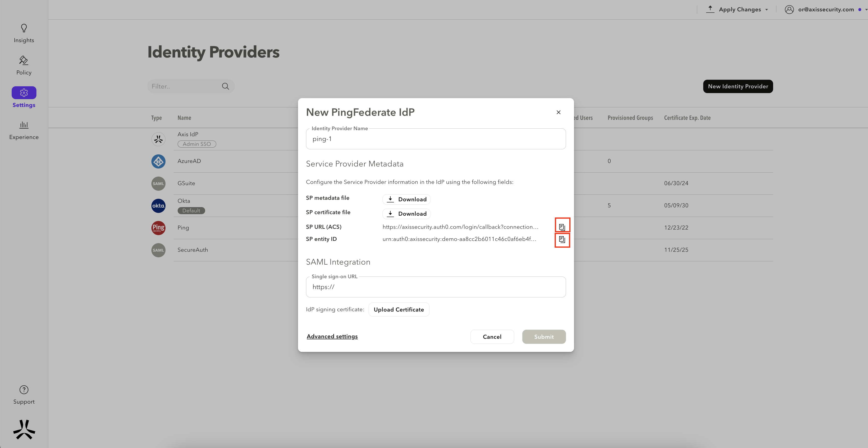Click the Apply Changes upload icon

click(710, 9)
